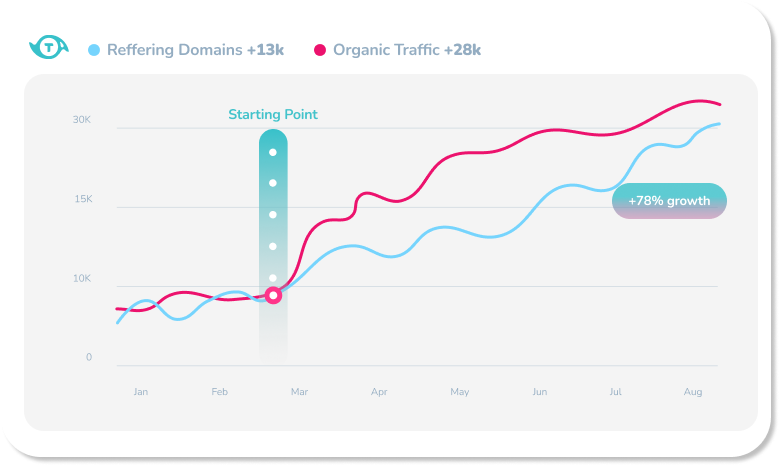Select the Reffering Domains +13k legend label
Image resolution: width=779 pixels, height=465 pixels.
point(194,49)
